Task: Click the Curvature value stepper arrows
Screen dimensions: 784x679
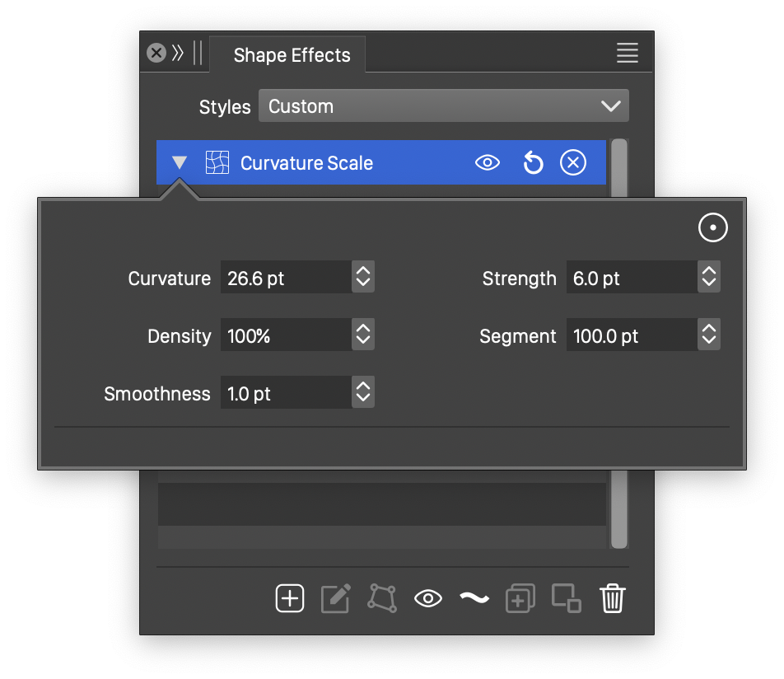Action: coord(363,279)
